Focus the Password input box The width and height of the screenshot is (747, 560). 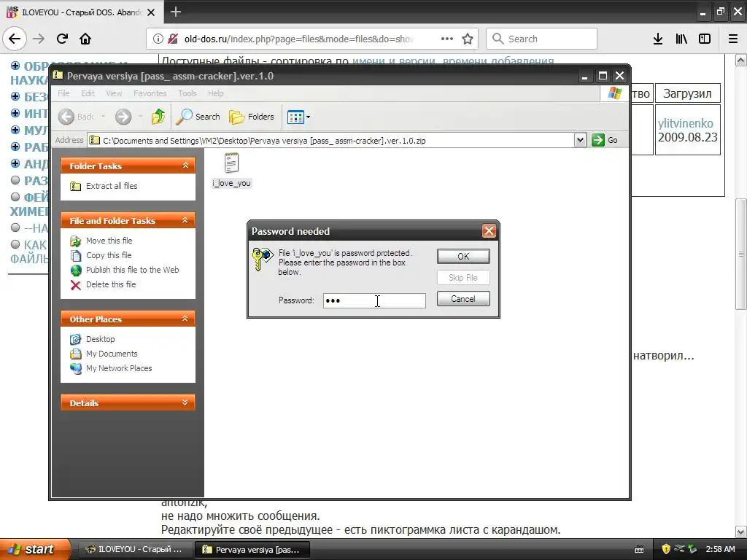point(374,300)
